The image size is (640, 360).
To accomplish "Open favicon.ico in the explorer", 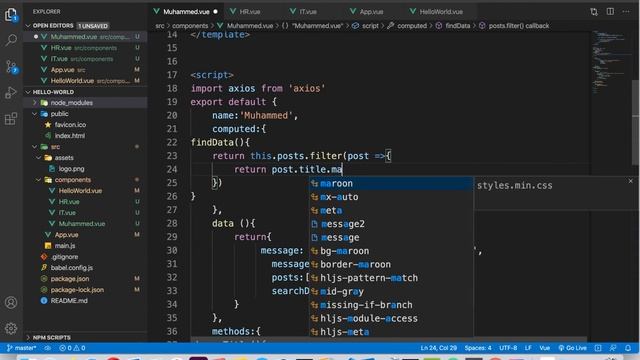I will point(70,125).
